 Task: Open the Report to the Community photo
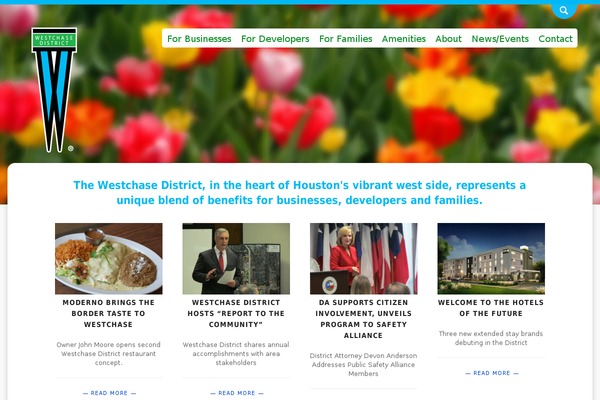tap(236, 258)
